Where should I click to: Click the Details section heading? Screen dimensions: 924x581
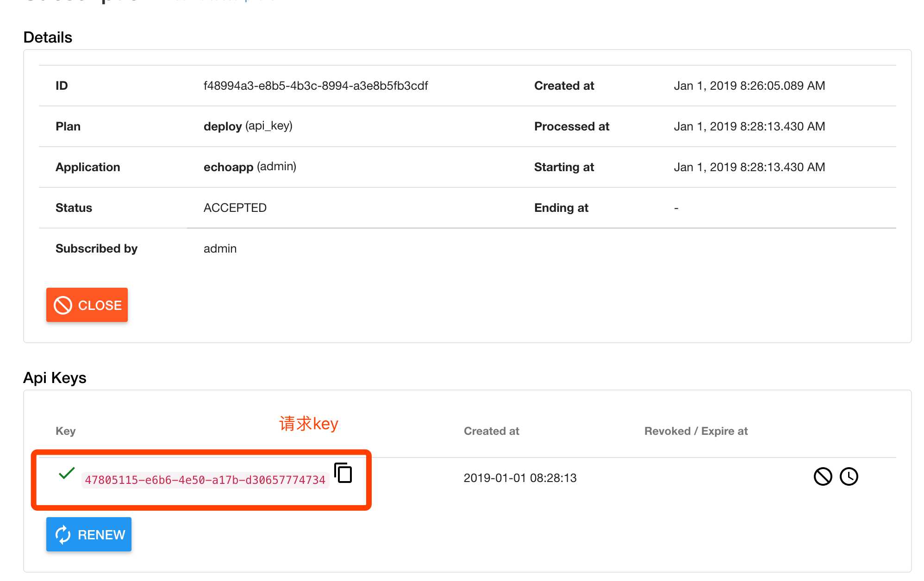(48, 37)
